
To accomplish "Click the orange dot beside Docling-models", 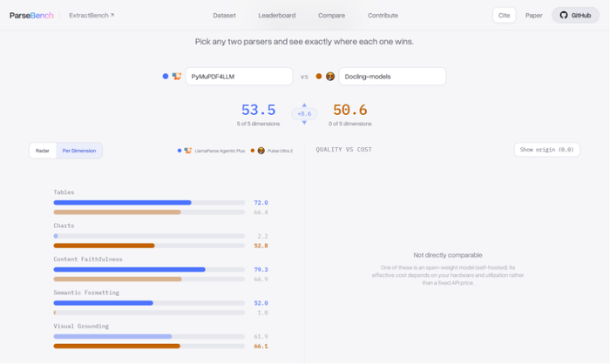I will coord(319,77).
